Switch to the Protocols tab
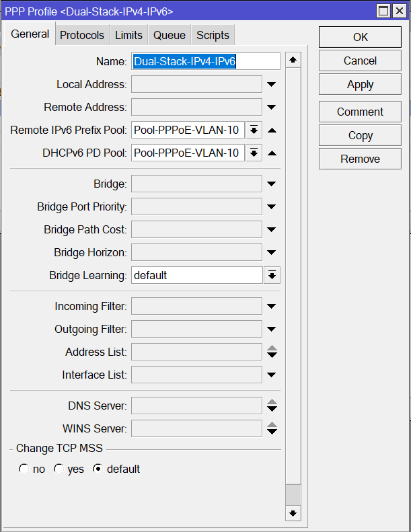411x532 pixels. 82,36
